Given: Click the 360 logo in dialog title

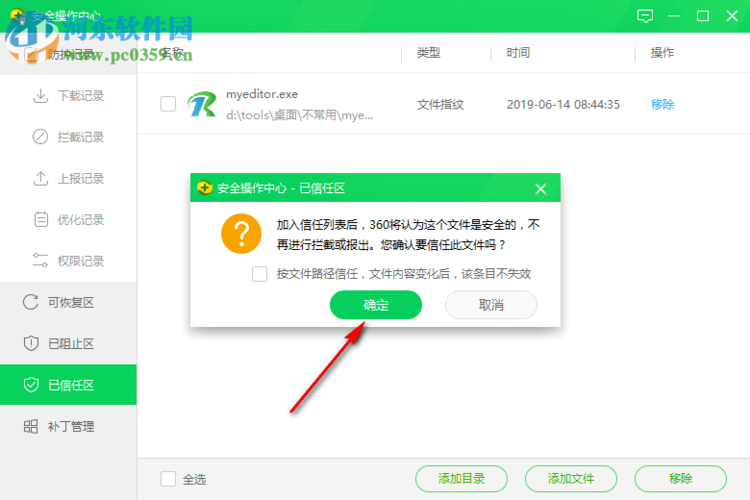Looking at the screenshot, I should [x=205, y=188].
